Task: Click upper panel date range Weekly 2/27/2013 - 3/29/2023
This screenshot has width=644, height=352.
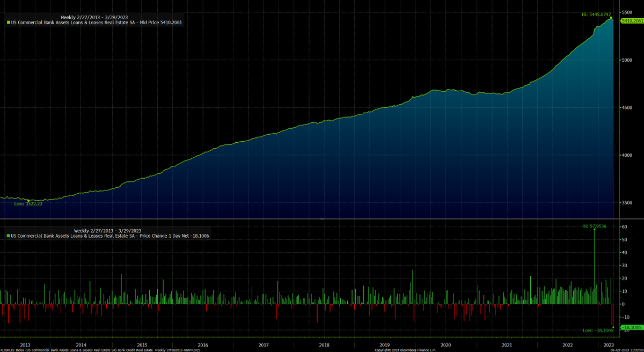Action: (x=94, y=17)
